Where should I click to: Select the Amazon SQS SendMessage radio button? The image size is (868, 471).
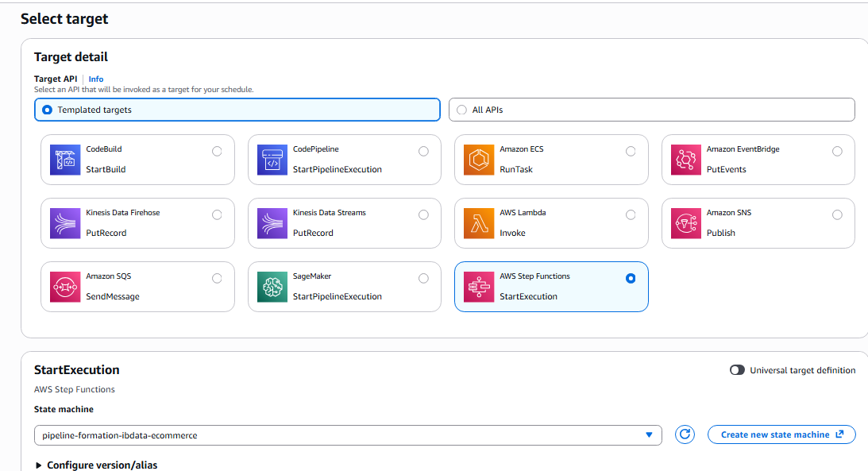[217, 279]
